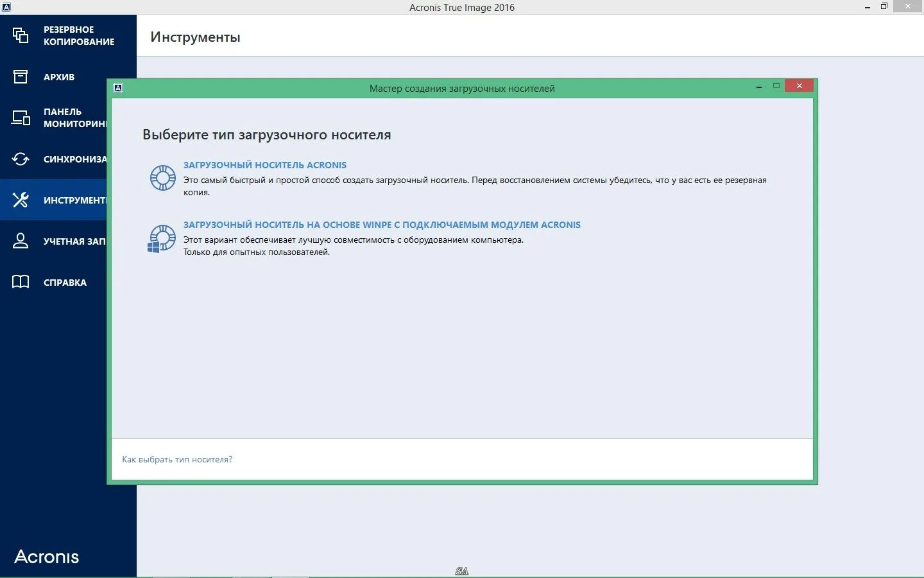Click the tools wrench icon in sidebar
Viewport: 924px width, 578px height.
coord(21,200)
